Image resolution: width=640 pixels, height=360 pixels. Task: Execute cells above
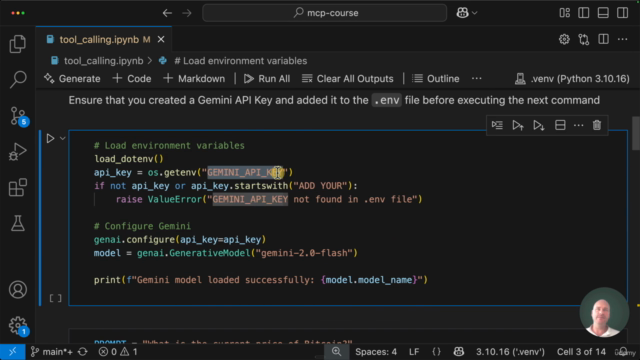[518, 125]
